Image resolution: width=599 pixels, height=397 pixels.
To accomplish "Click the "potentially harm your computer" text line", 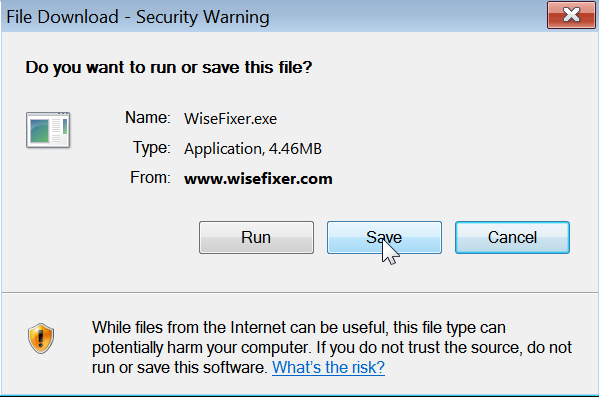I will coord(332,348).
